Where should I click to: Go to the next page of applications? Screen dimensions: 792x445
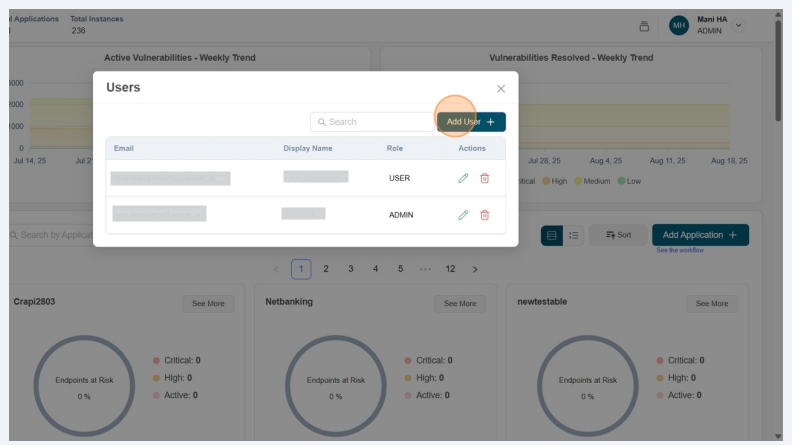point(475,269)
